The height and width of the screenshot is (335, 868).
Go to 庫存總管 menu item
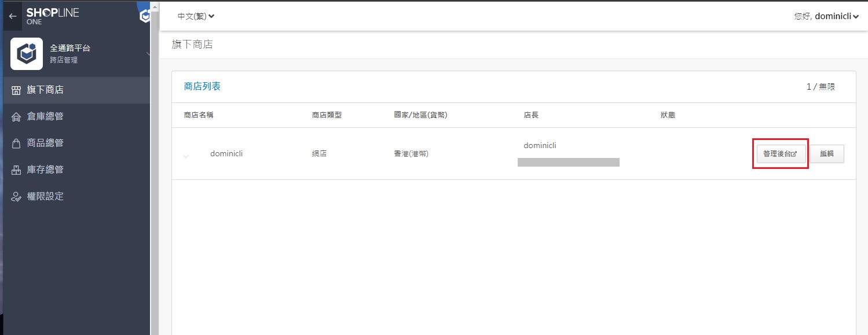(x=76, y=170)
